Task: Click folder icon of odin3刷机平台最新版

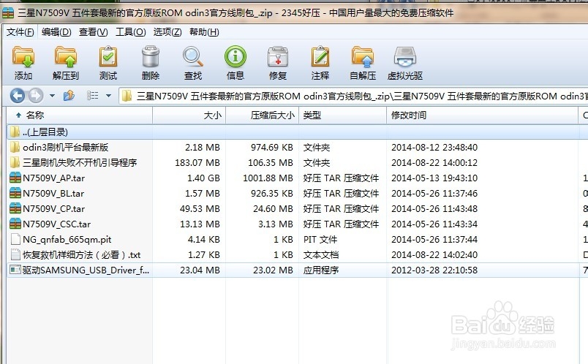Action: (x=15, y=147)
